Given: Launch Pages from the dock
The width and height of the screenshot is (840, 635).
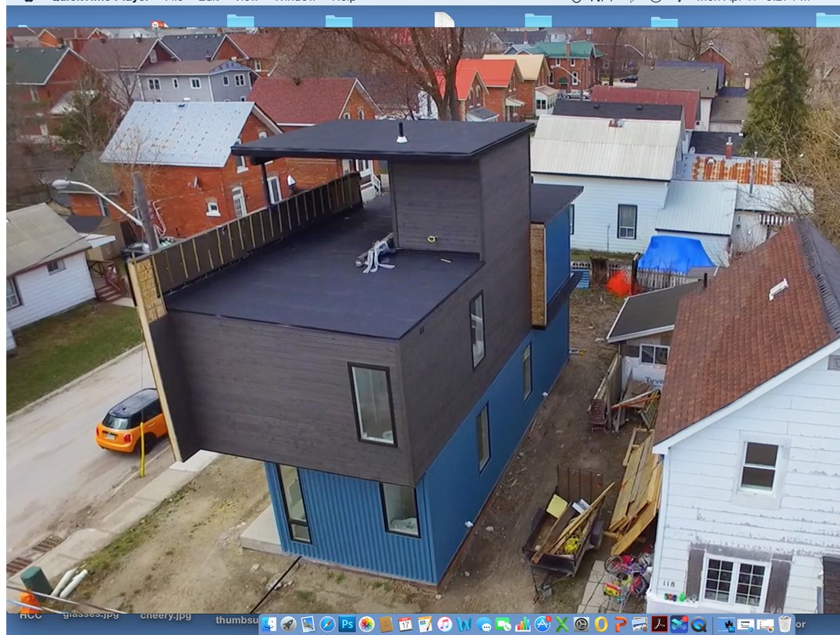Looking at the screenshot, I should [x=425, y=624].
